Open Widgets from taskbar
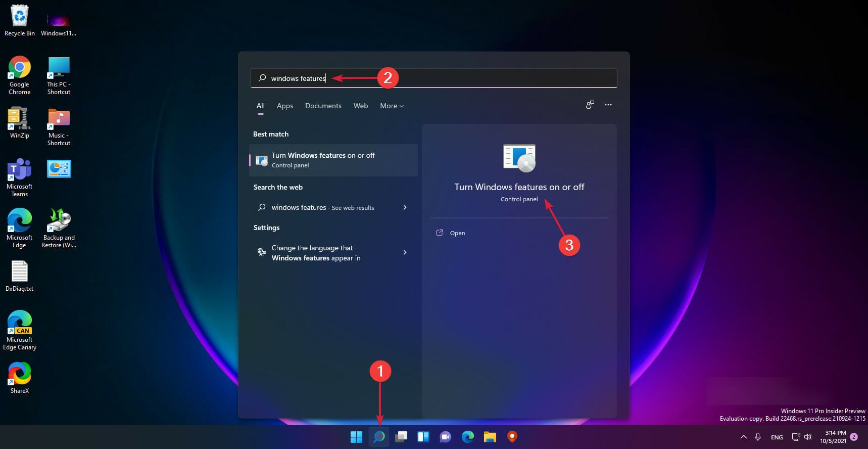This screenshot has height=449, width=868. 423,436
